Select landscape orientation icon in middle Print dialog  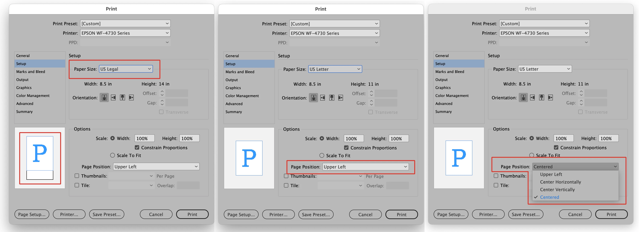pos(323,98)
